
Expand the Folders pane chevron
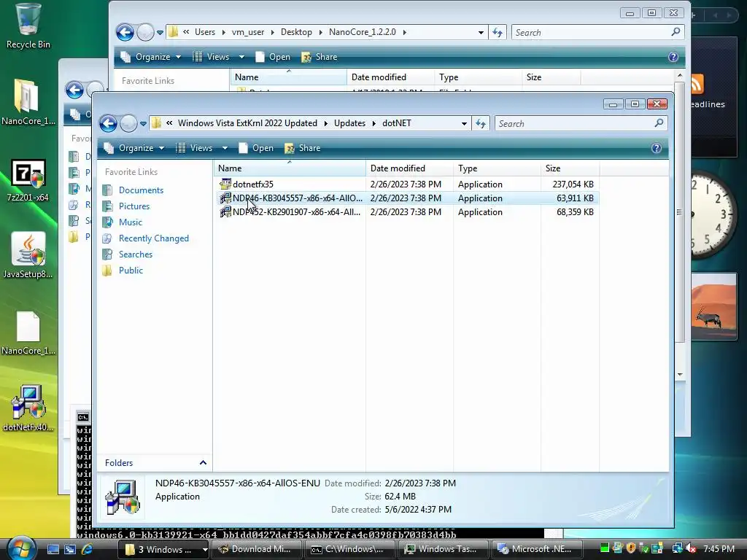(203, 462)
